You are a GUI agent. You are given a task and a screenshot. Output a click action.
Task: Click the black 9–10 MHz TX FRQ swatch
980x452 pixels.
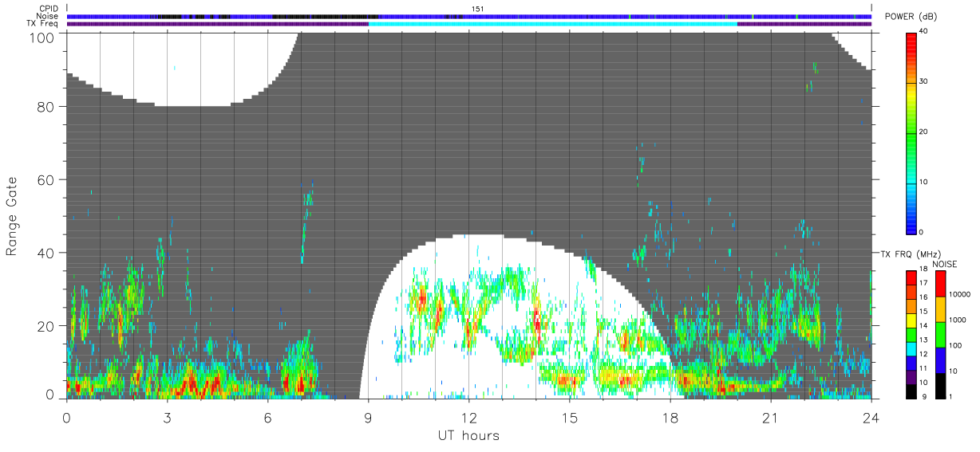[x=911, y=390]
